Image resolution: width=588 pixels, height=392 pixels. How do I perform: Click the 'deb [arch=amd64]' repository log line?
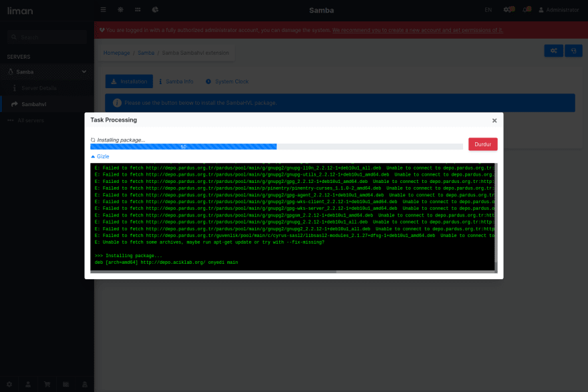(166, 262)
